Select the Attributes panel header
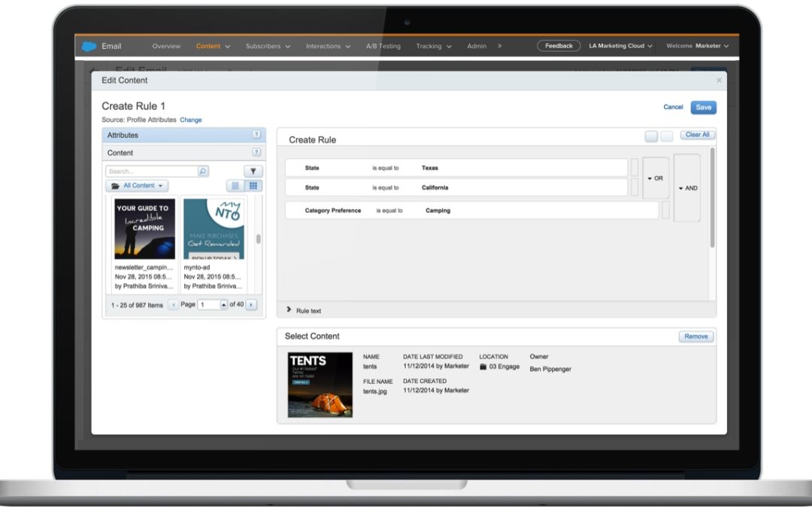The width and height of the screenshot is (812, 508). pos(184,135)
